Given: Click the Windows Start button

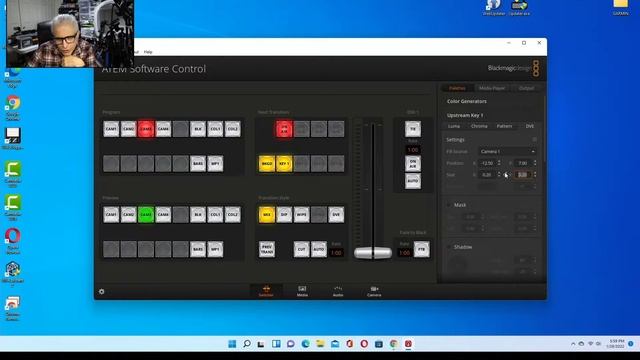Looking at the screenshot, I should tap(232, 344).
